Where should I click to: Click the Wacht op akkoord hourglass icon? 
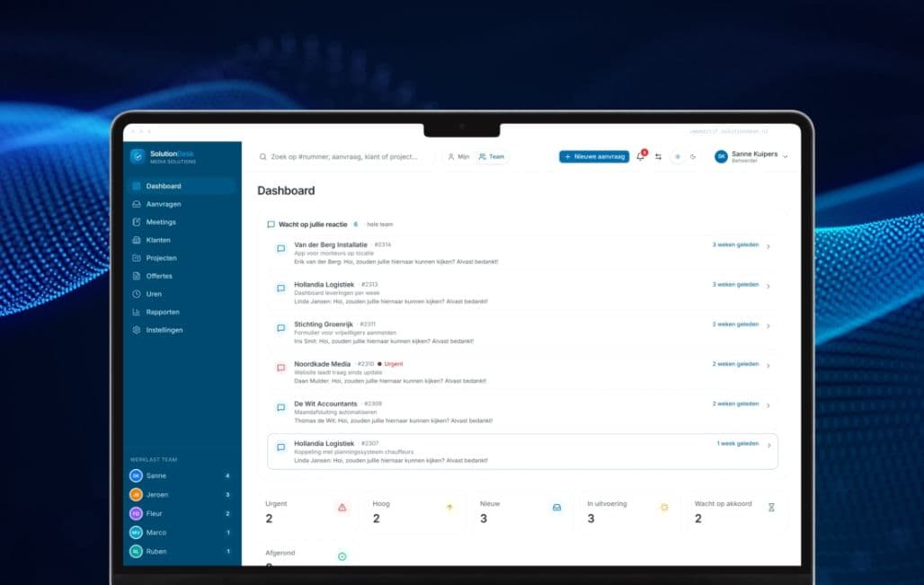771,507
